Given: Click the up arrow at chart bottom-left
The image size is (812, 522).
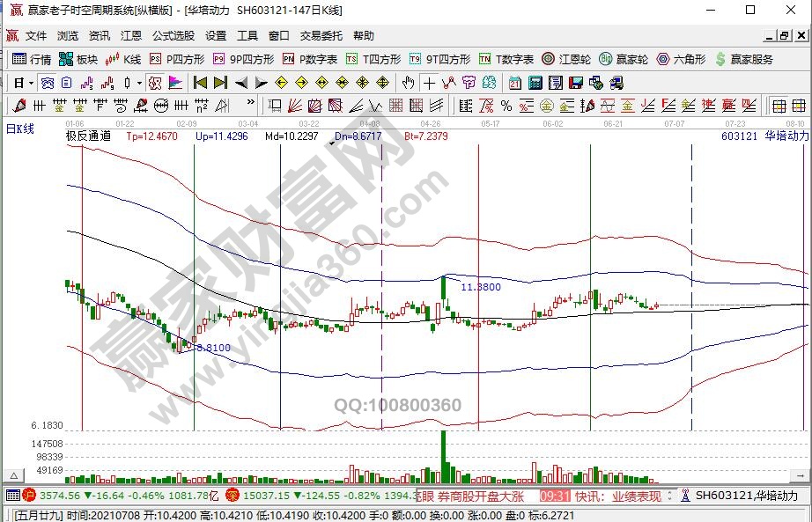Looking at the screenshot, I should [11, 477].
